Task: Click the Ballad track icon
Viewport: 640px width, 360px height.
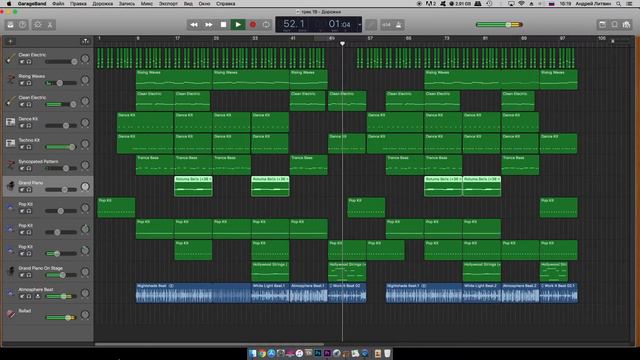Action: click(11, 314)
